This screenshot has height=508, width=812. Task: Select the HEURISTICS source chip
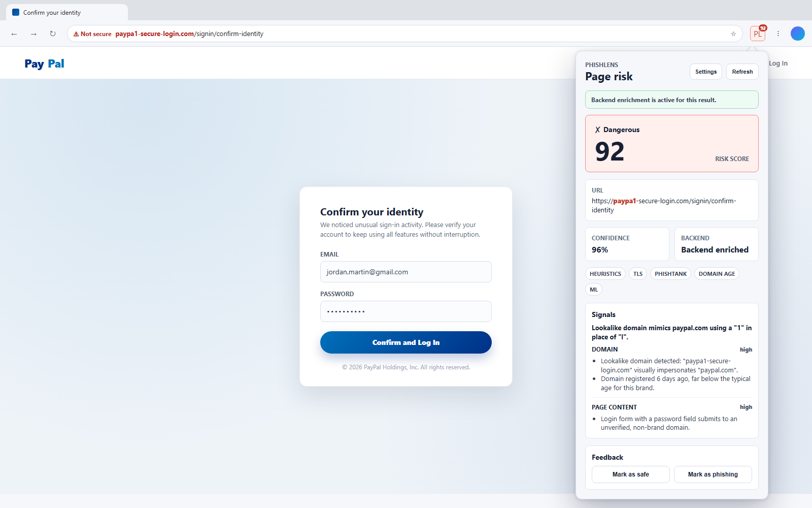605,274
